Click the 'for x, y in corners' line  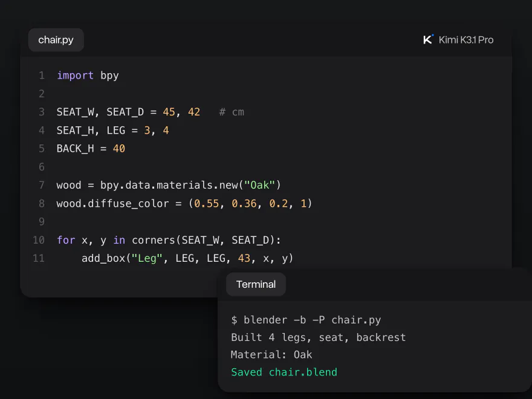(x=169, y=240)
